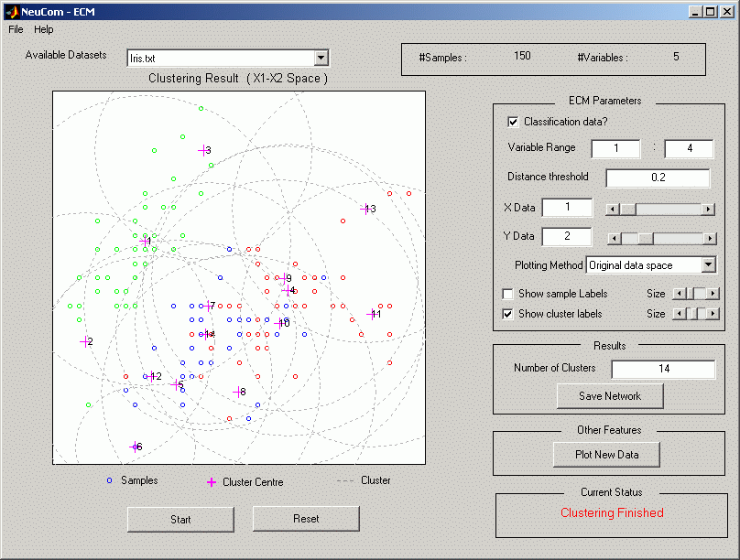The width and height of the screenshot is (740, 560).
Task: Toggle Show cluster labels checkbox
Action: pos(507,314)
